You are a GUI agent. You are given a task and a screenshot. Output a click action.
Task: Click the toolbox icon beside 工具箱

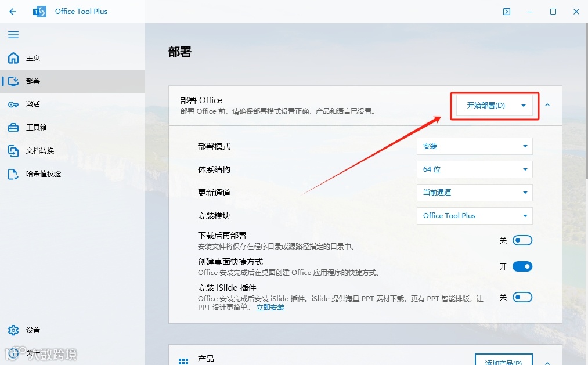pyautogui.click(x=13, y=128)
